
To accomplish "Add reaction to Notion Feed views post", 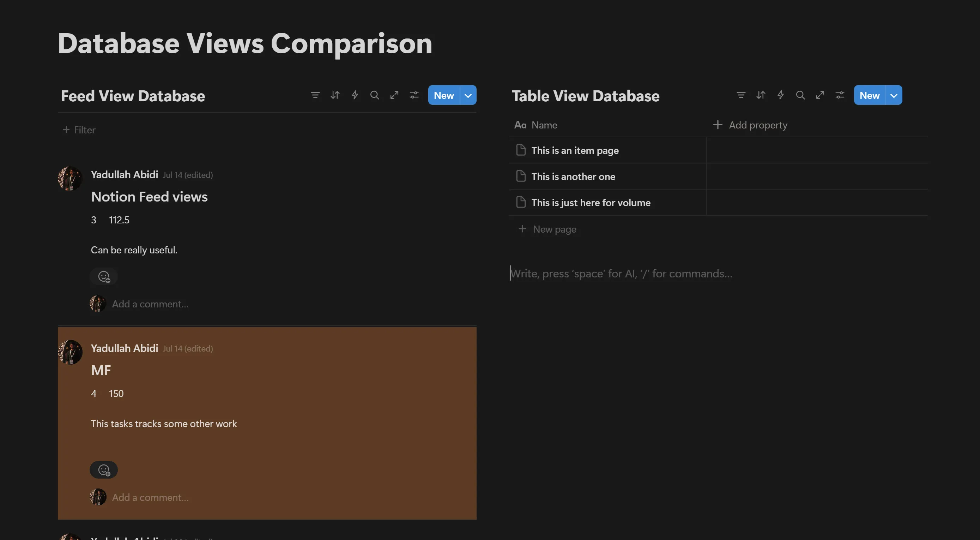I will (x=104, y=277).
